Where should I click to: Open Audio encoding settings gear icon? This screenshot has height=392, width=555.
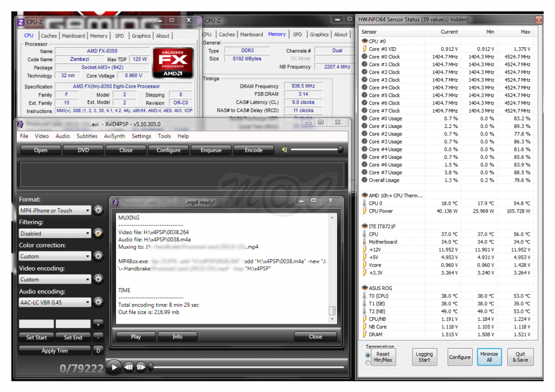[x=98, y=302]
